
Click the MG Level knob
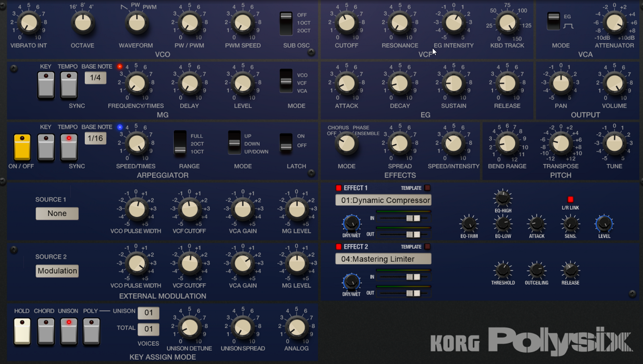click(243, 84)
